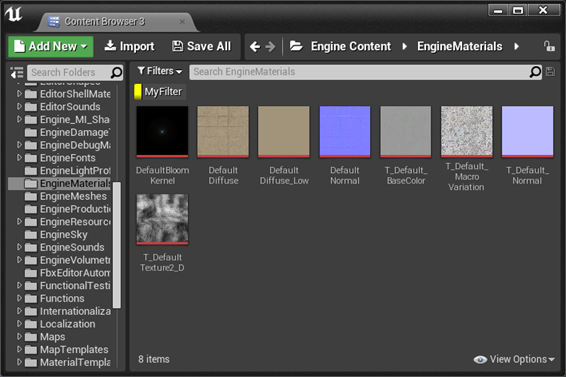Viewport: 566px width, 377px height.
Task: Open the Filters dropdown
Action: tap(160, 71)
